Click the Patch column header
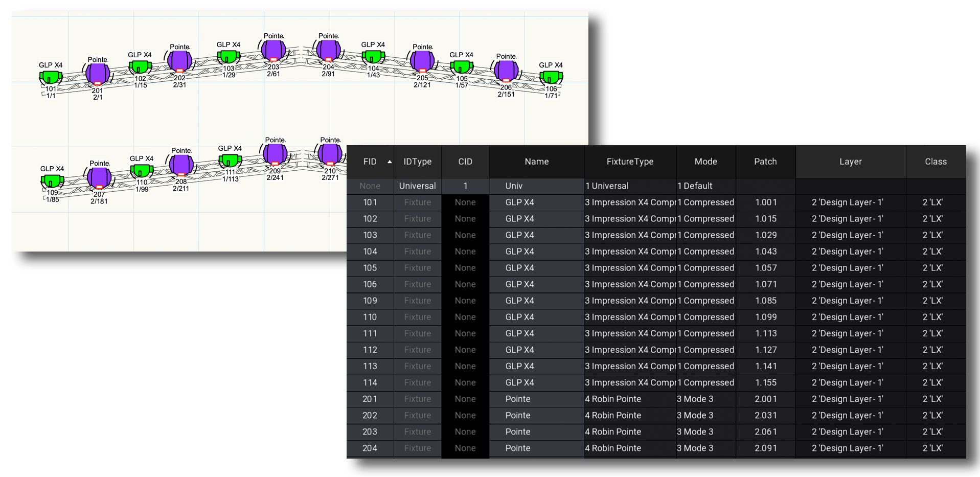 point(766,162)
